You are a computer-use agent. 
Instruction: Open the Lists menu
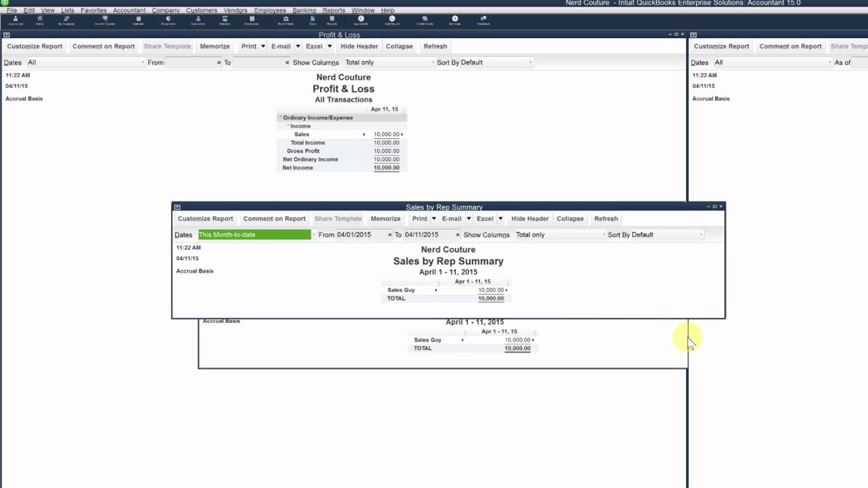coord(67,11)
